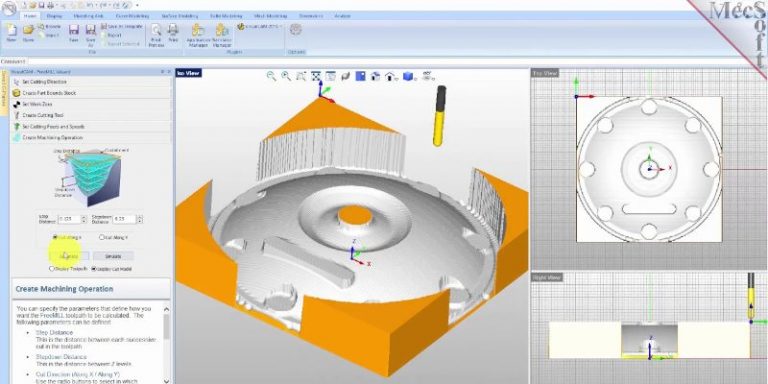Expand Set Cutting Feeds and Speeds step
The height and width of the screenshot is (384, 768).
tap(91, 126)
